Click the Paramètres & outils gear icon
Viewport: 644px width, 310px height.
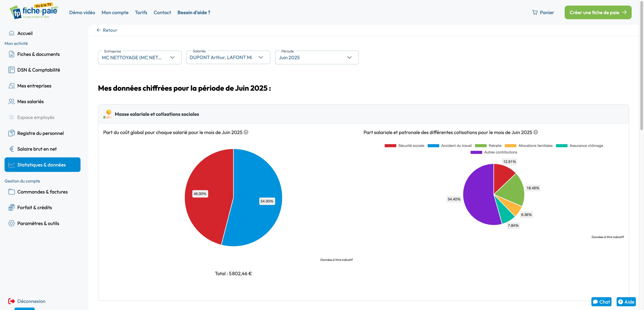[11, 223]
